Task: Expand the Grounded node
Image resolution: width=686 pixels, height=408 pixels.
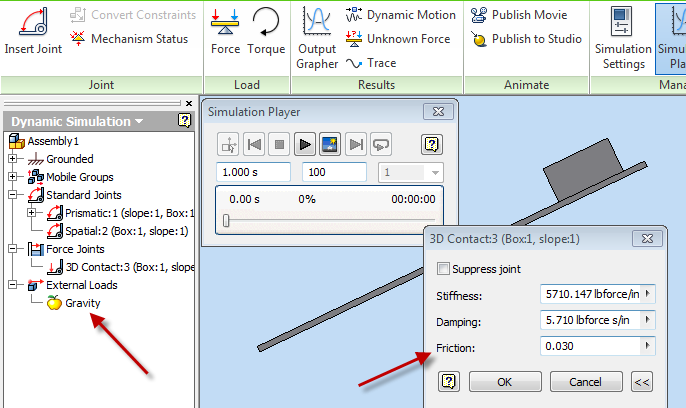Action: click(12, 159)
